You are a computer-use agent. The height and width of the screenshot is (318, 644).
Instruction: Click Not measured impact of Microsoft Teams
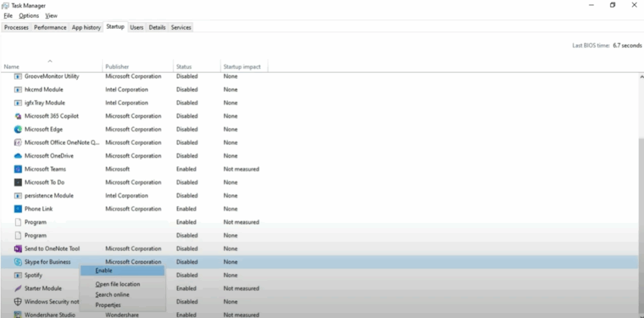tap(241, 169)
